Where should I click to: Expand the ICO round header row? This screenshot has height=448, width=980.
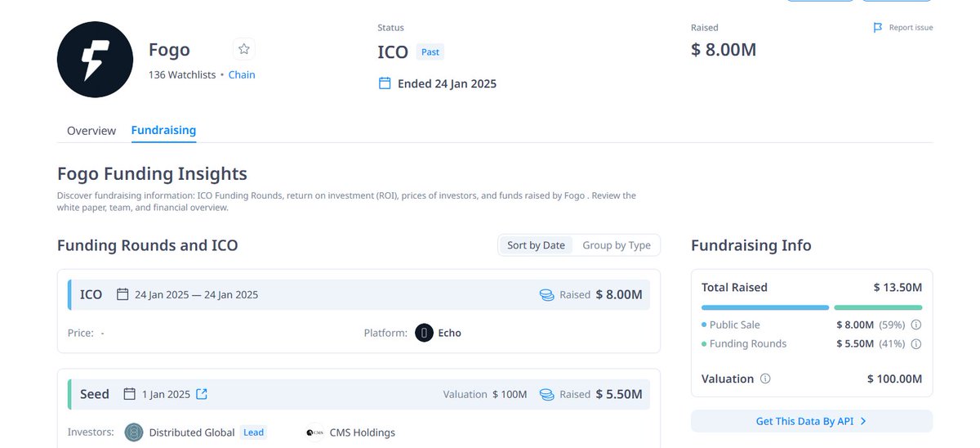tap(359, 294)
